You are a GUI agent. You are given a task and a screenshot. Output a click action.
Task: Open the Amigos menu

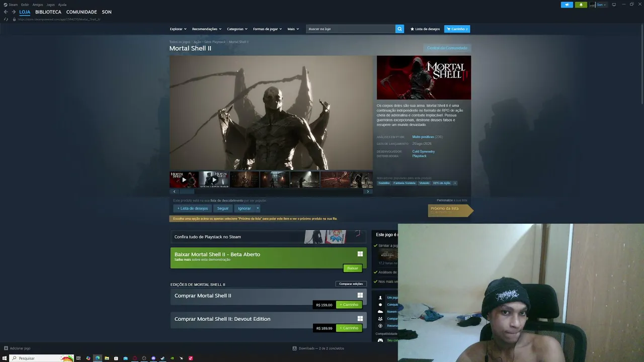pos(38,5)
